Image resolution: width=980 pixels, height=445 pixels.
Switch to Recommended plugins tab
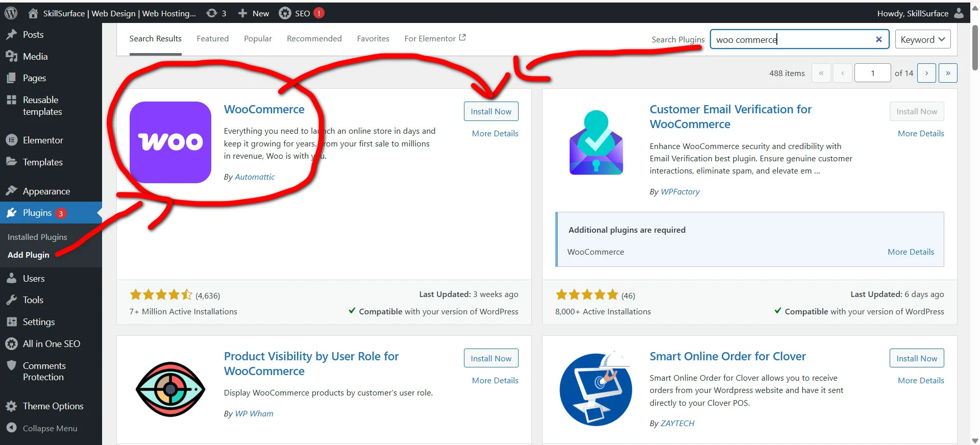[314, 39]
